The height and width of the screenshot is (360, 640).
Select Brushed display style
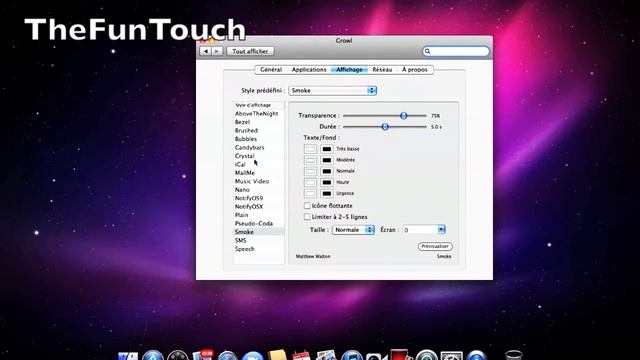(259, 131)
